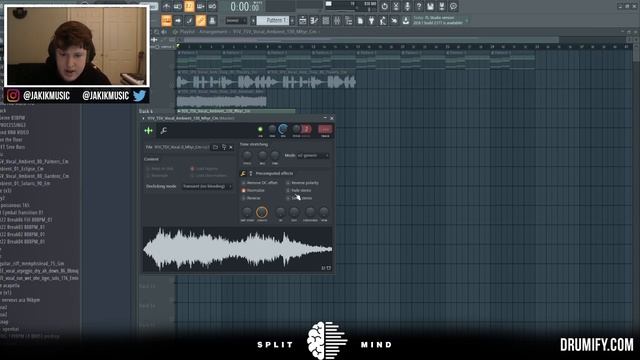Viewport: 640px width, 360px height.
Task: Click the arrow left of Pattern 1
Action: [x=253, y=20]
